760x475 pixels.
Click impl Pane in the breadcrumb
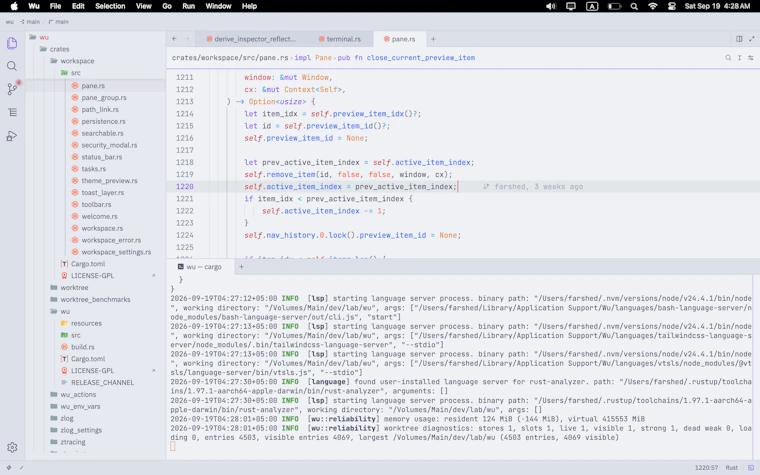click(x=313, y=58)
